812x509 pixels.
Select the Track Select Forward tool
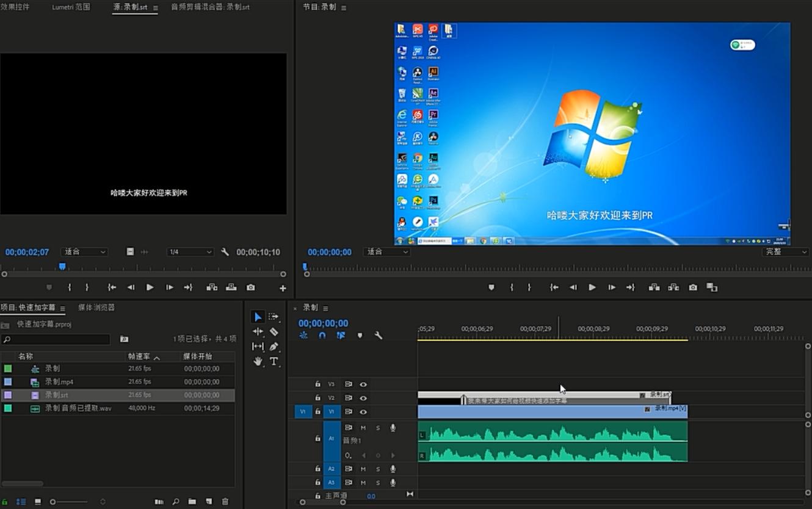coord(274,317)
